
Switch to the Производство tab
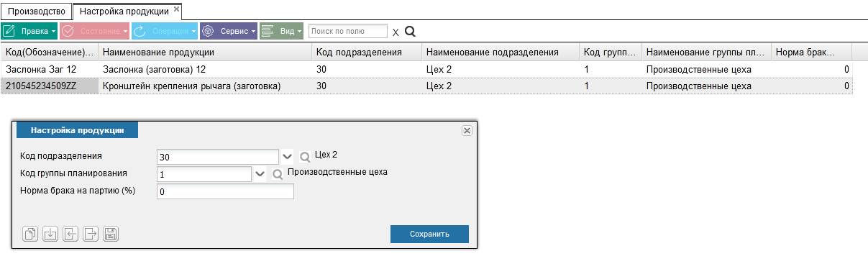pos(37,11)
